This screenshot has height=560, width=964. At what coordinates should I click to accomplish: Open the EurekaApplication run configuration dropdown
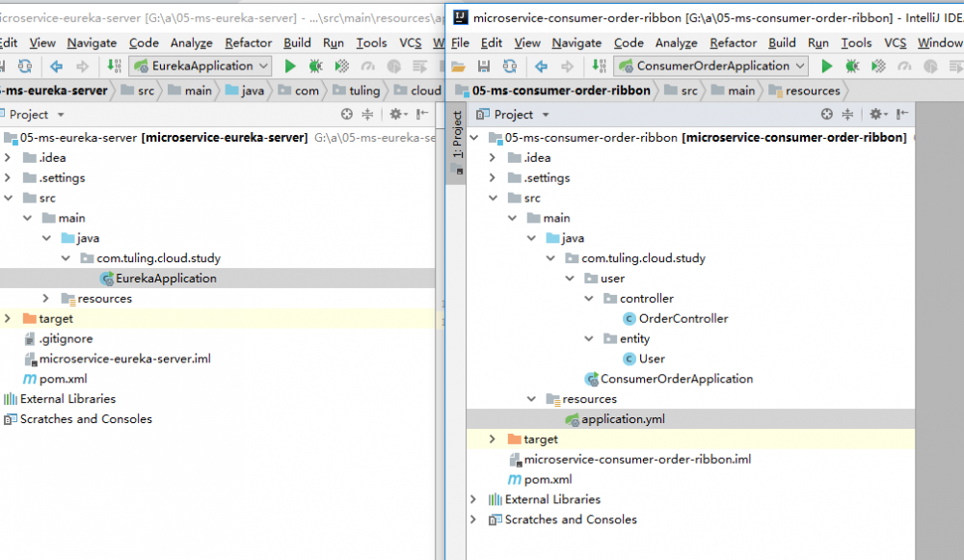(201, 66)
